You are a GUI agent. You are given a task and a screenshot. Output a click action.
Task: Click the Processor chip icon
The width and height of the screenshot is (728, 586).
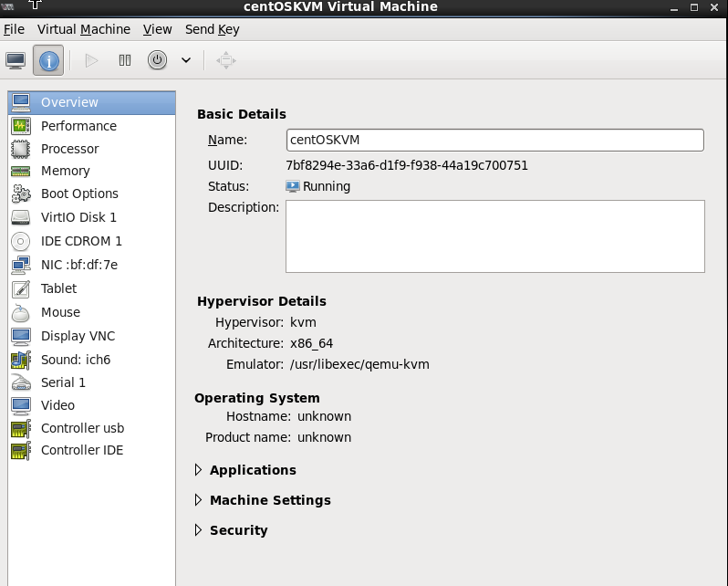coord(21,149)
